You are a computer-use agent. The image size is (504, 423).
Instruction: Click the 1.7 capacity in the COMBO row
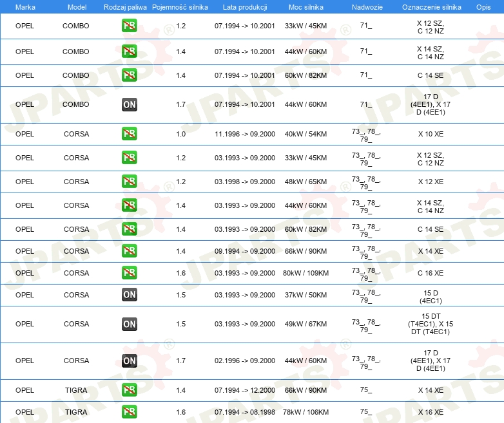pos(180,104)
